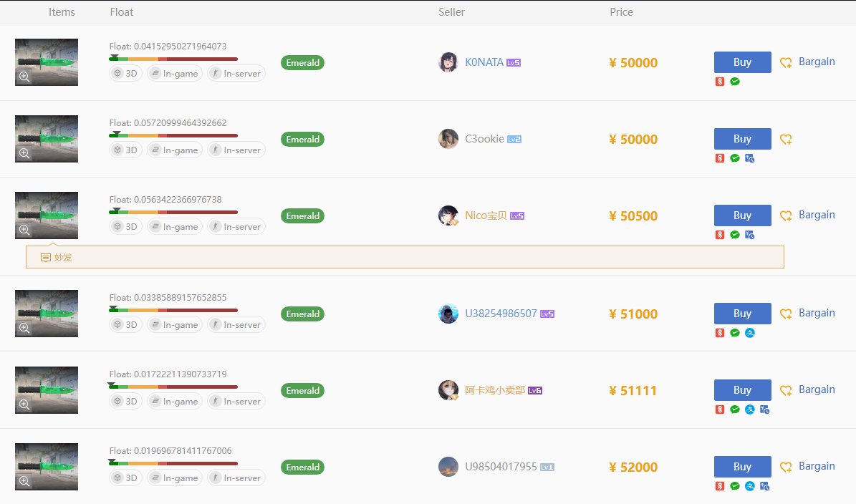Inspect KONATA's item In-server
This screenshot has width=856, height=504.
click(x=236, y=73)
